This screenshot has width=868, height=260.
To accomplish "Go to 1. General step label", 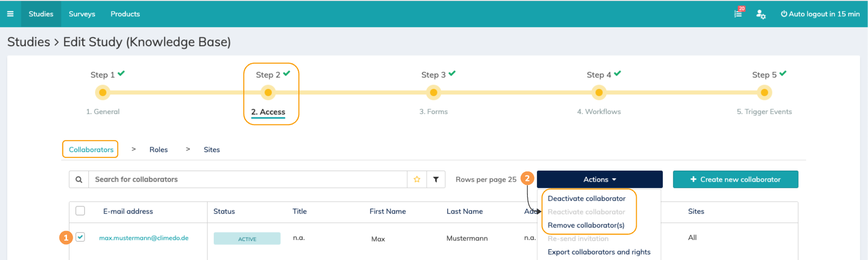I will coord(103,112).
